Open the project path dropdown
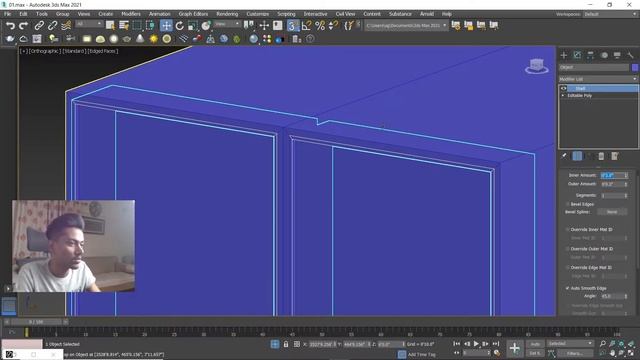 click(406, 25)
